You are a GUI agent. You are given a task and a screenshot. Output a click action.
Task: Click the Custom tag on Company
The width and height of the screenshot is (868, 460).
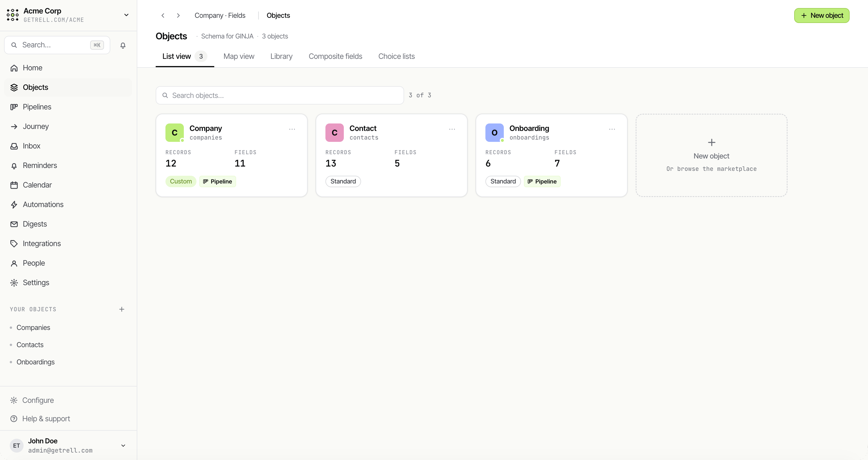pyautogui.click(x=181, y=181)
